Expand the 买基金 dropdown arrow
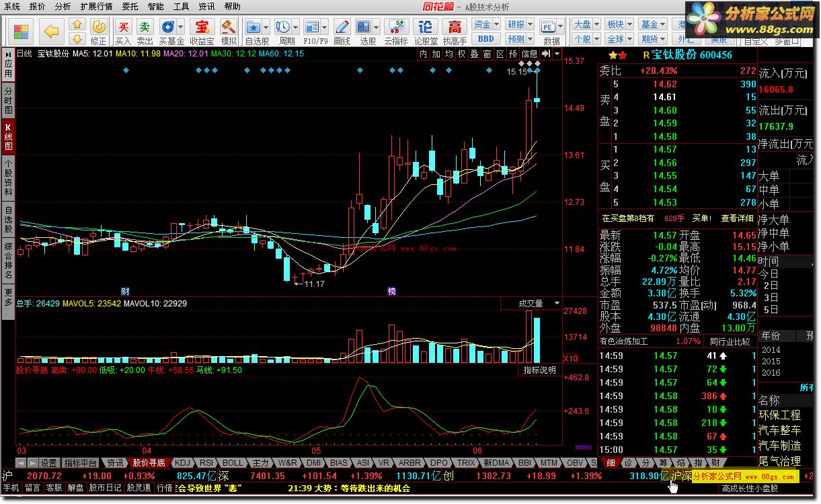The height and width of the screenshot is (504, 821). click(181, 27)
